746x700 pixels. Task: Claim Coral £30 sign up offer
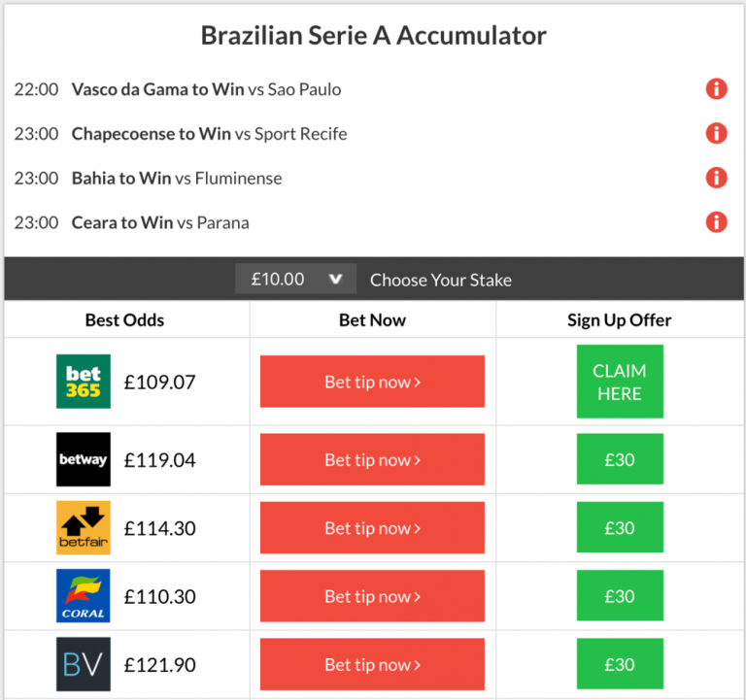click(x=620, y=595)
